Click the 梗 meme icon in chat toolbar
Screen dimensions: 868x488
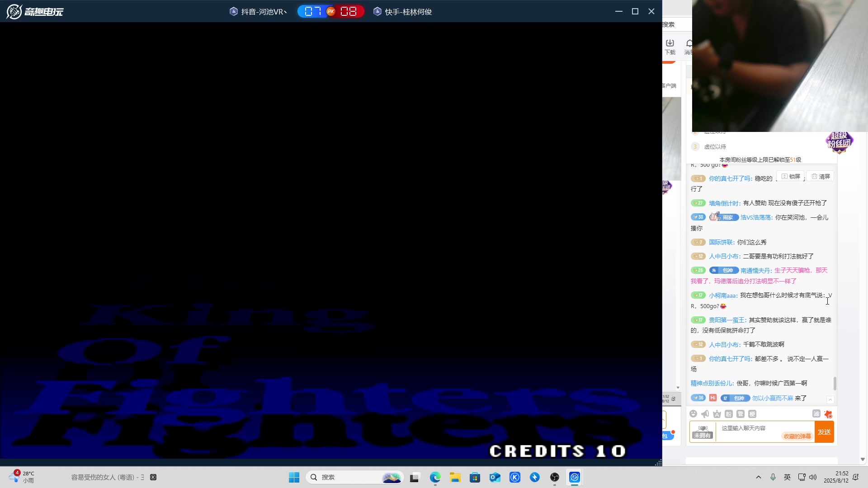[752, 414]
